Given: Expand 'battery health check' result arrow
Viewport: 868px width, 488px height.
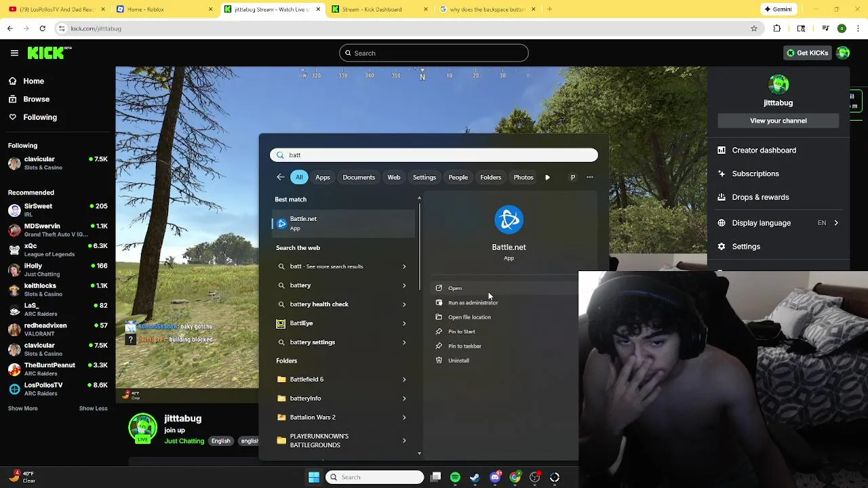Looking at the screenshot, I should click(x=404, y=304).
